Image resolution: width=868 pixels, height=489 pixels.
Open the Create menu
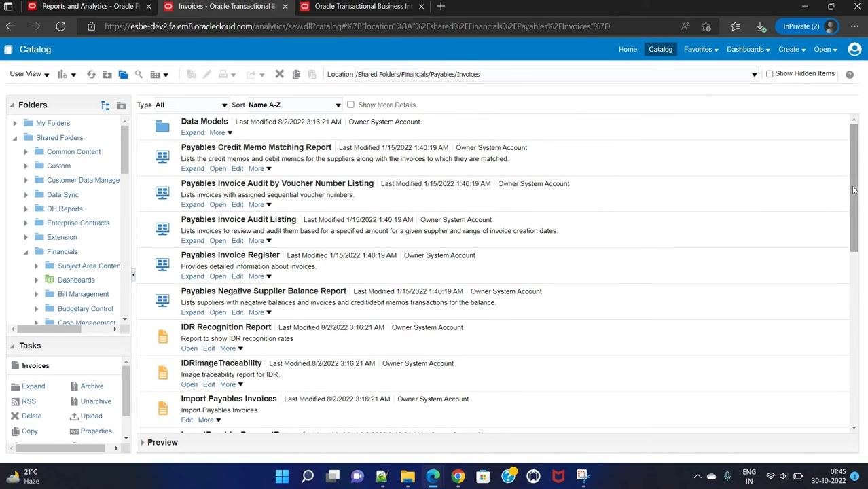coord(791,49)
